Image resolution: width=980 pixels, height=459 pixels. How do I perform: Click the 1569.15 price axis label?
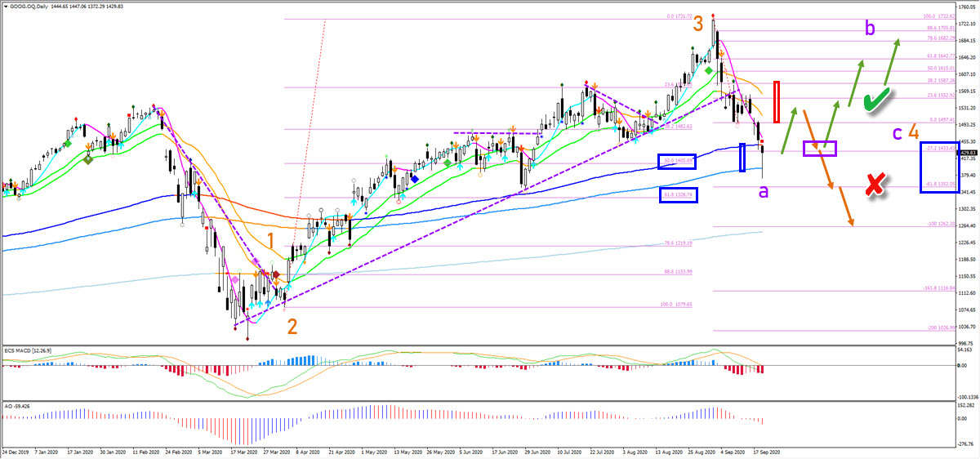tap(969, 91)
